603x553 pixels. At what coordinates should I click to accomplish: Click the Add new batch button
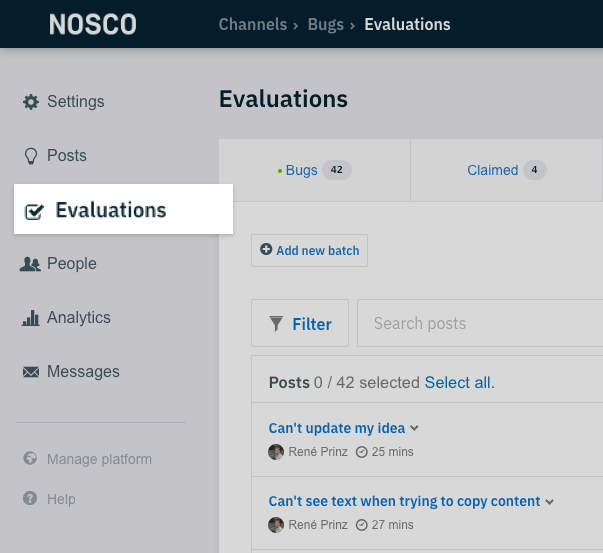(x=310, y=250)
